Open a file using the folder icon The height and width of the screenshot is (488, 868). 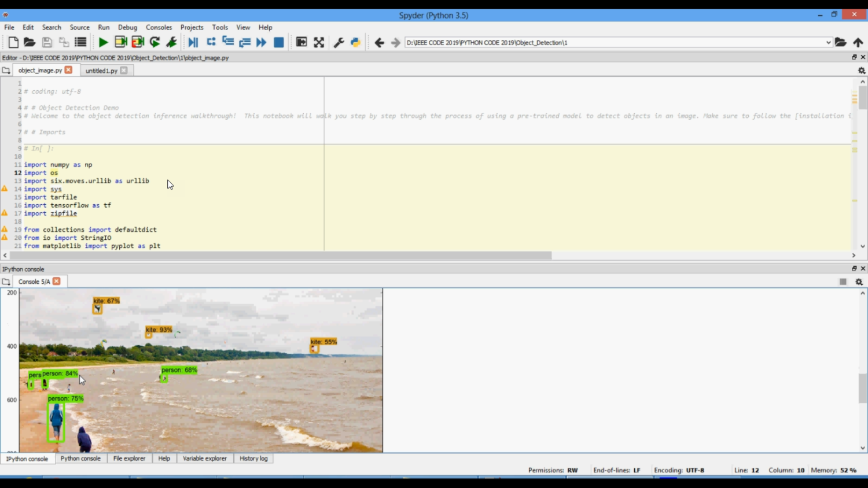pos(30,42)
